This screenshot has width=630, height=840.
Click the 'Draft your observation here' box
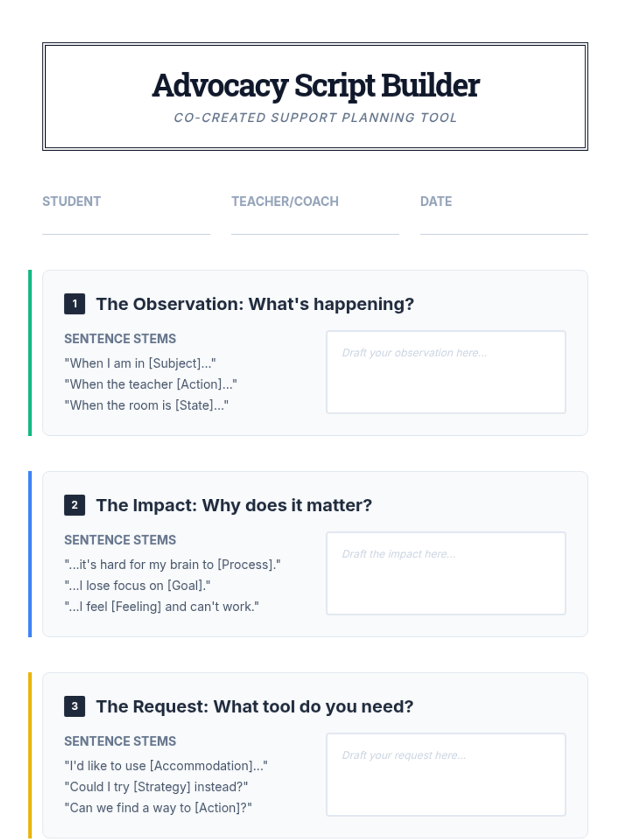(x=446, y=372)
